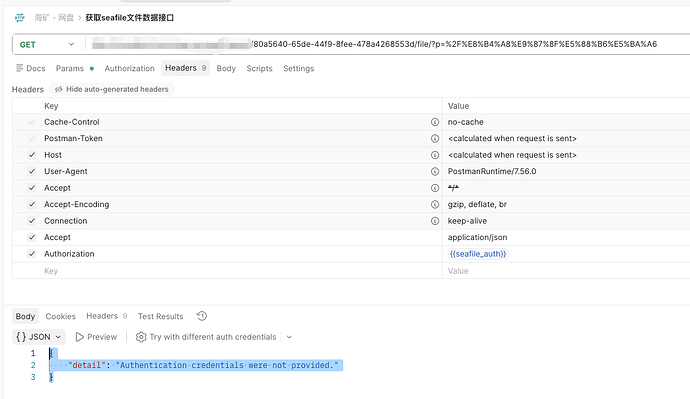Click the info icon on User-Agent row

[435, 171]
